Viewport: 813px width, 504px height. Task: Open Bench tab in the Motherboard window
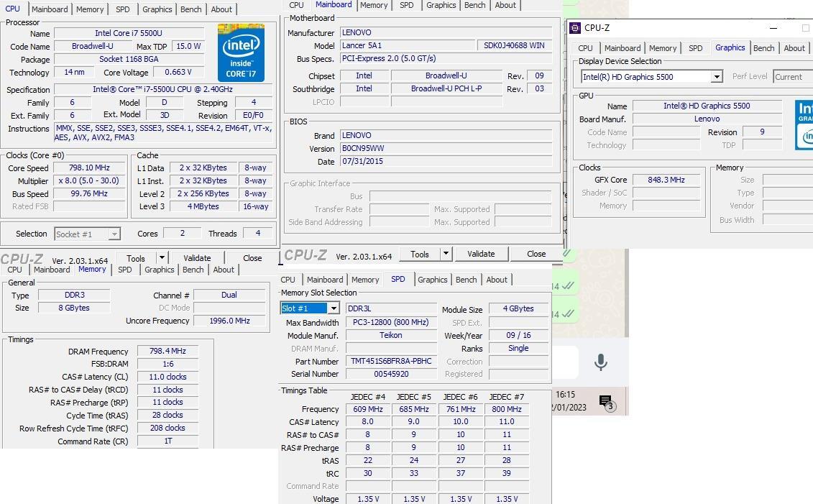tap(475, 5)
